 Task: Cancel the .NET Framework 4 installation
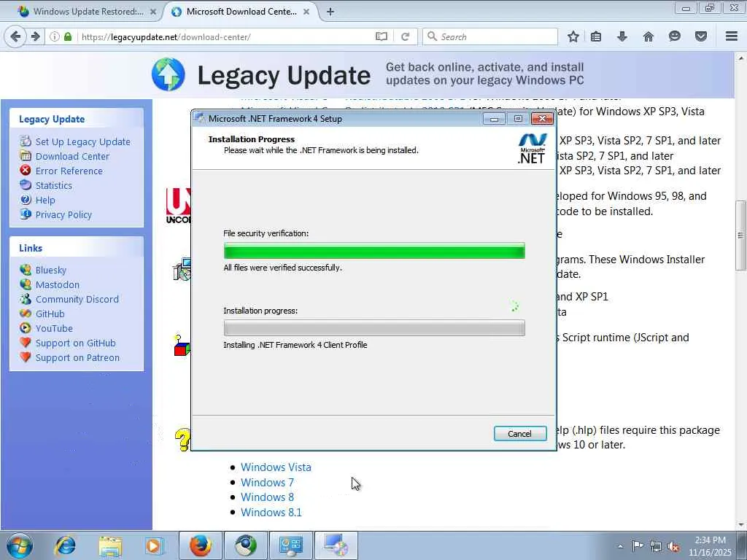[519, 433]
